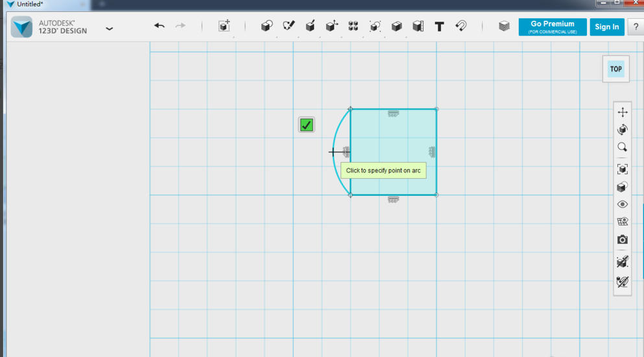Open the Primitives tool menu
The image size is (644, 357).
[267, 27]
